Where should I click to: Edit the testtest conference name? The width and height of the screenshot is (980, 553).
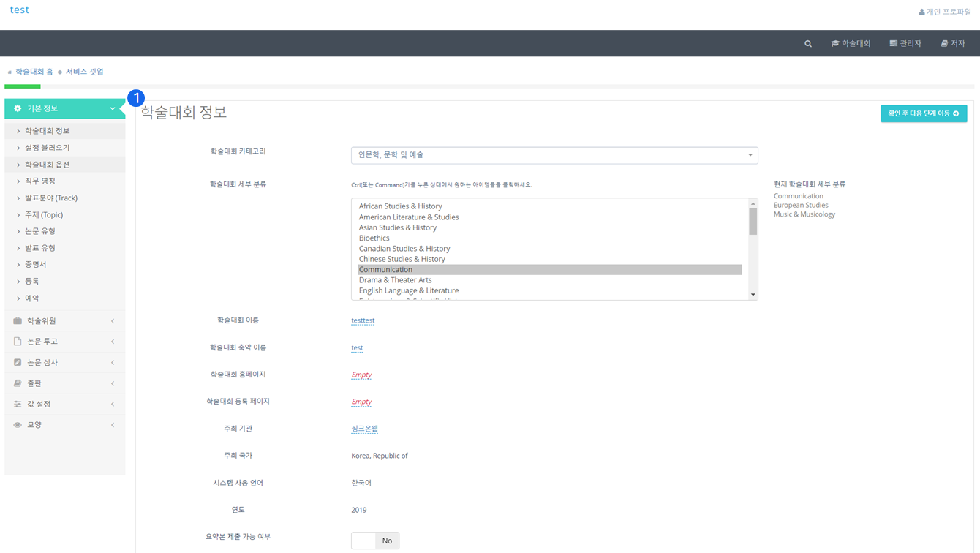363,320
